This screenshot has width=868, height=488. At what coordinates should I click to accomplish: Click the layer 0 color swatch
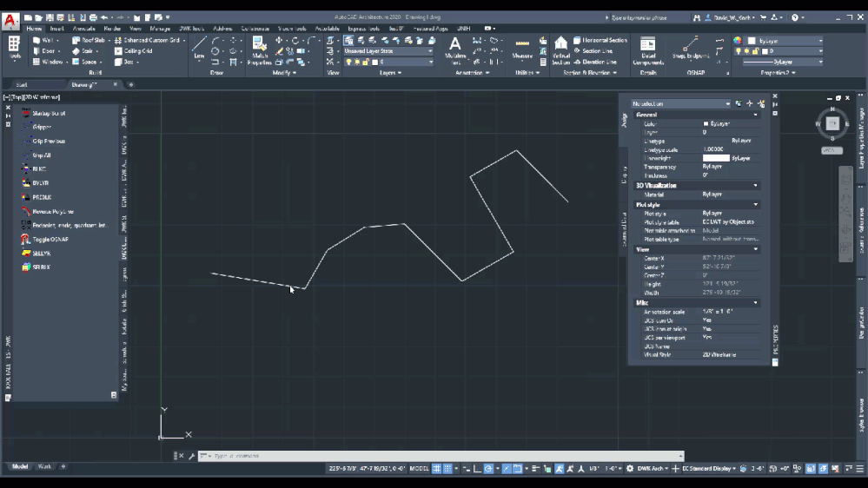374,62
